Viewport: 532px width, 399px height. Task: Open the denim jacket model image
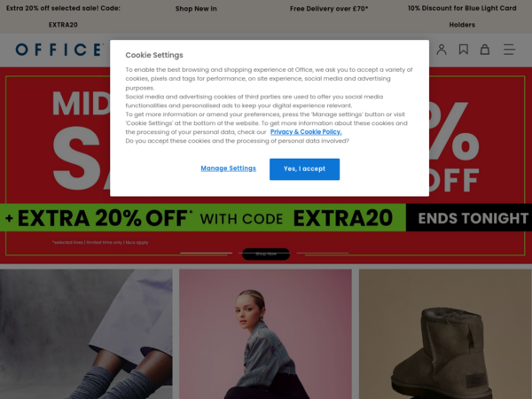[265, 334]
